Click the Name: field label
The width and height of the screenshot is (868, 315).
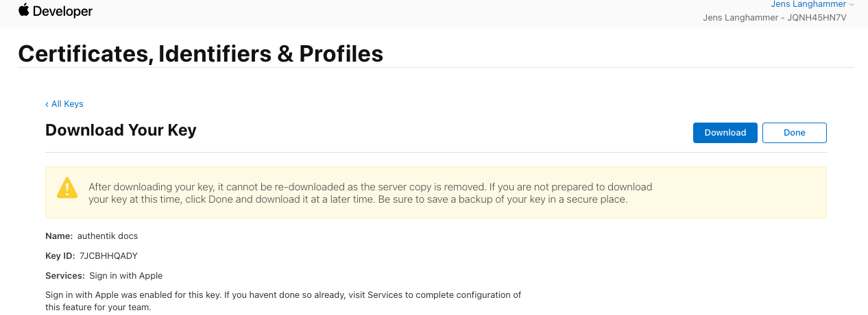[x=59, y=236]
